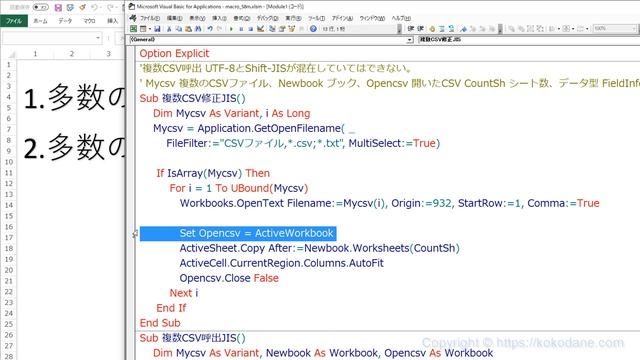Click the Sub 複数CSV修正JIS() line
The width and height of the screenshot is (640, 360).
coord(192,98)
